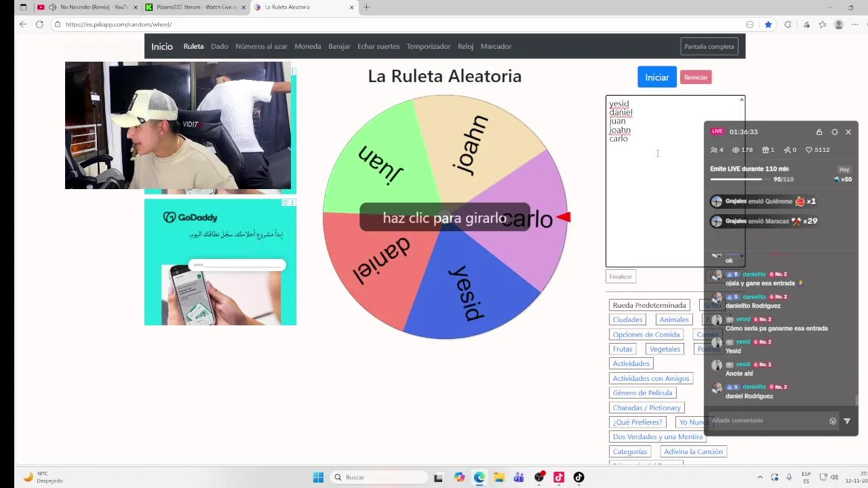
Task: Choose Actividades con Amigos preset
Action: click(x=651, y=379)
